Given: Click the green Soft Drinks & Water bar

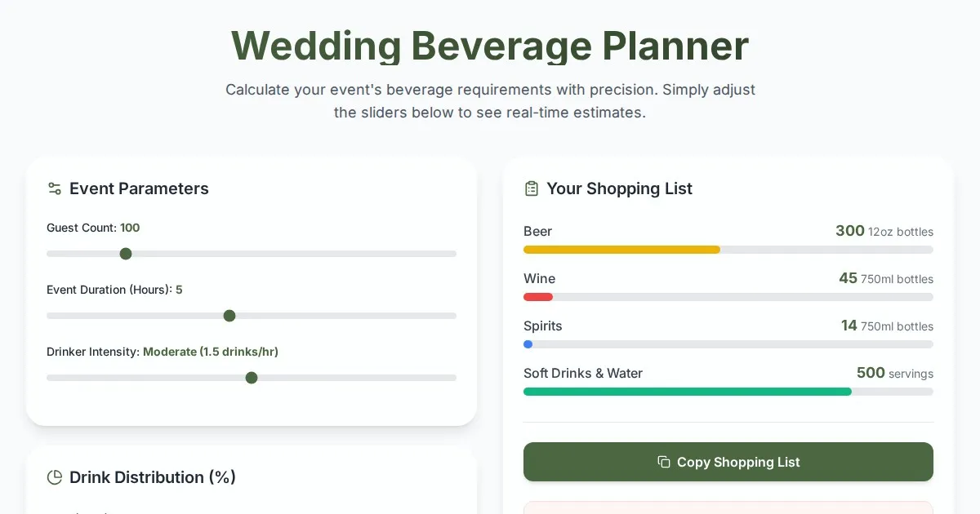Looking at the screenshot, I should [687, 392].
